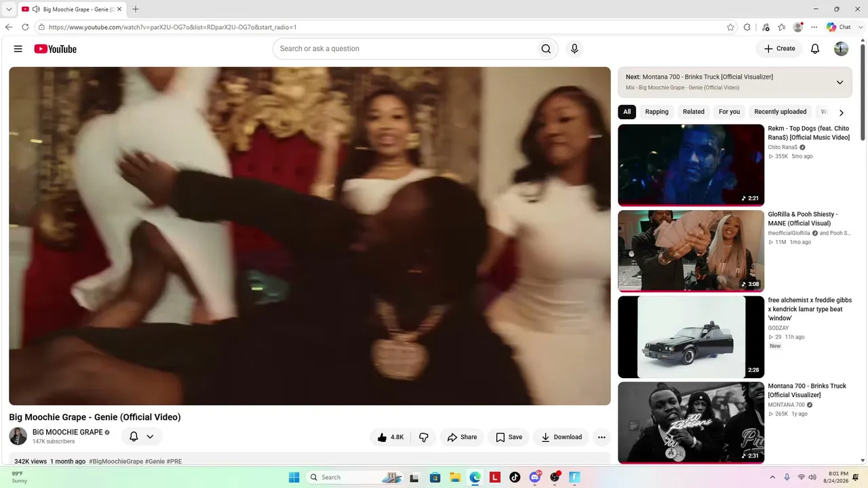Open the 99°F Sunny weather widget
Viewport: 868px width, 488px height.
tap(20, 477)
